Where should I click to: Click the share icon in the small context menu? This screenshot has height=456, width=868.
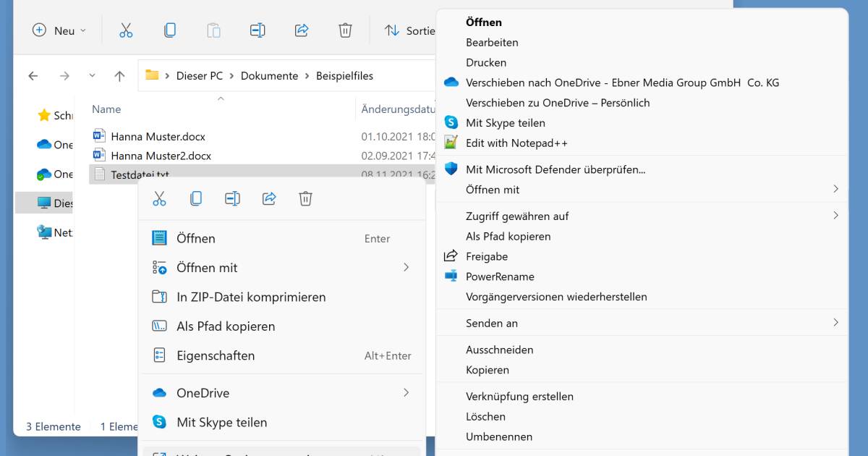pyautogui.click(x=269, y=199)
